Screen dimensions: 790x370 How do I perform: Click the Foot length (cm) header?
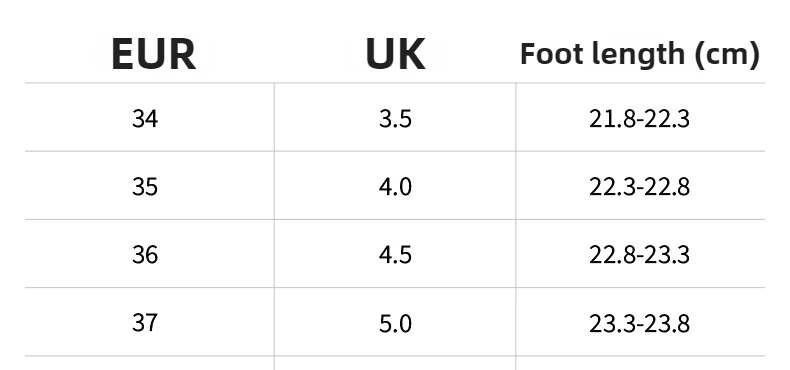pos(639,54)
